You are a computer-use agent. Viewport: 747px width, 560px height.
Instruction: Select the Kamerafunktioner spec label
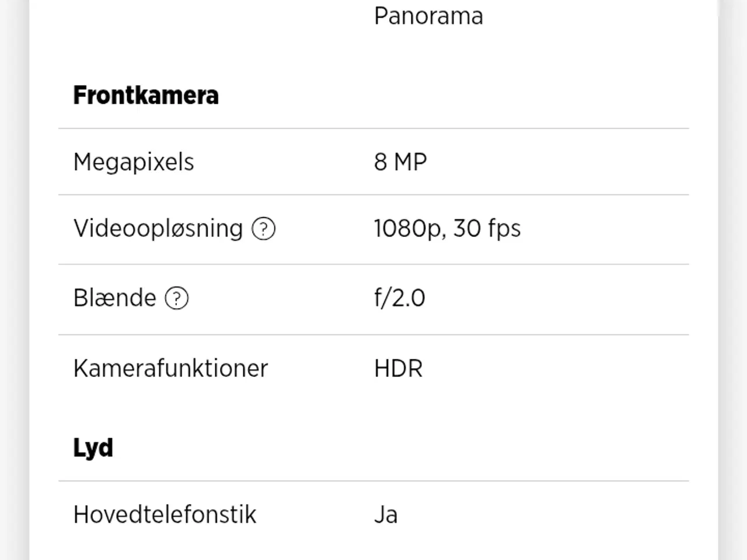(x=170, y=368)
